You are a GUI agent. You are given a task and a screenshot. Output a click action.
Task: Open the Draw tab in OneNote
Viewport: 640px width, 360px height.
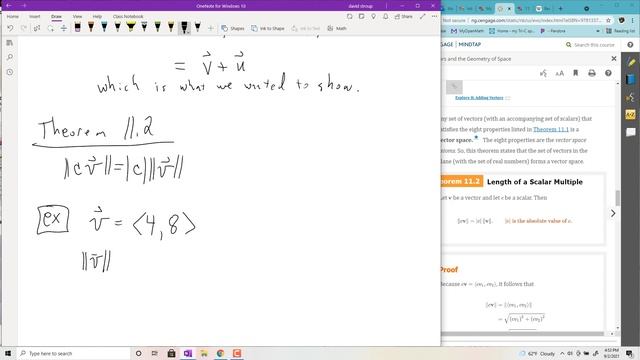[x=56, y=17]
